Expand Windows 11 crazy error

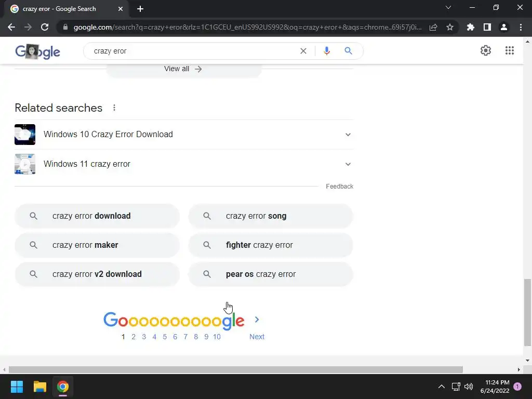(184, 164)
